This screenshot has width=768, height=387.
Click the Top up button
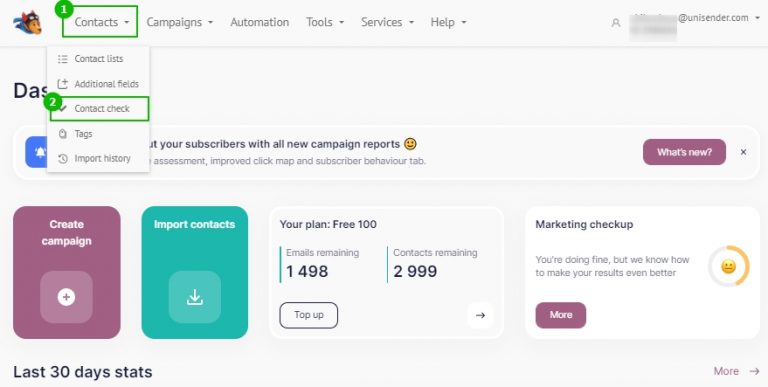(x=309, y=315)
